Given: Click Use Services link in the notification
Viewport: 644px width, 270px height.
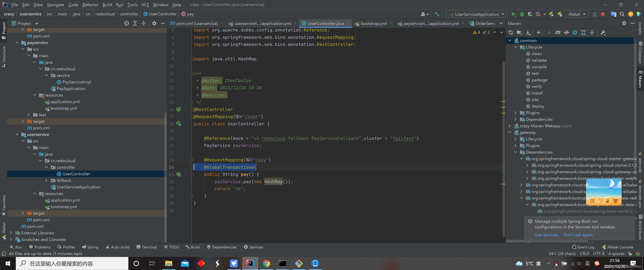Looking at the screenshot, I should (x=546, y=235).
